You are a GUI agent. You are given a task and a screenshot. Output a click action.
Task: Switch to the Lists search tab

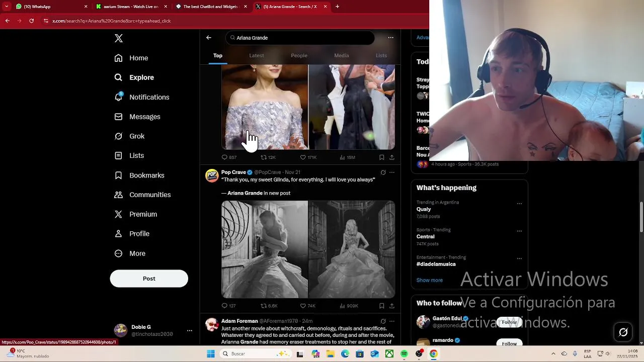[x=381, y=55]
